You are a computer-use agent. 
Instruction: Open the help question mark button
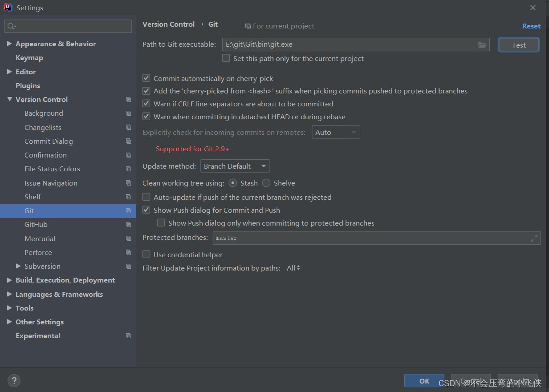coord(14,380)
